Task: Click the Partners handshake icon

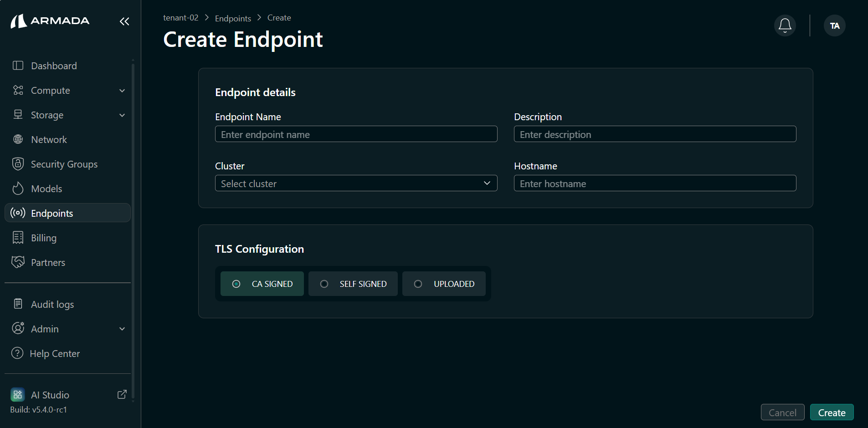Action: (18, 262)
